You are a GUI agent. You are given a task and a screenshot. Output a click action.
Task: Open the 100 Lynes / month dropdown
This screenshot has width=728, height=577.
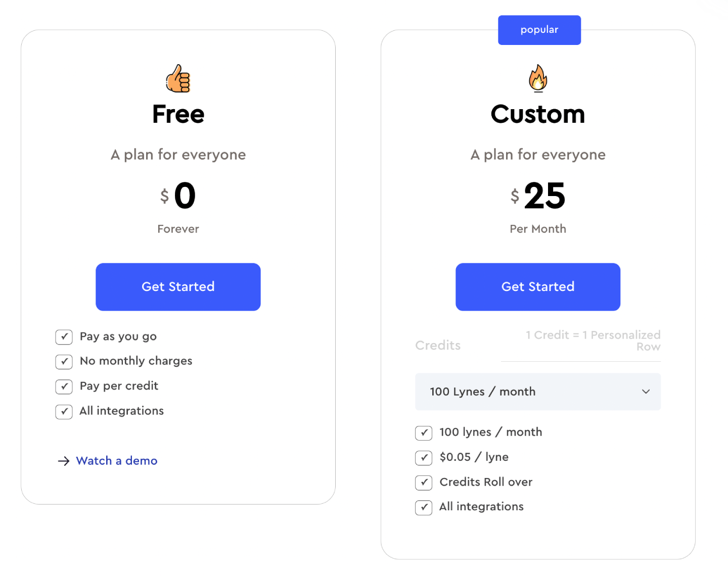pyautogui.click(x=537, y=392)
